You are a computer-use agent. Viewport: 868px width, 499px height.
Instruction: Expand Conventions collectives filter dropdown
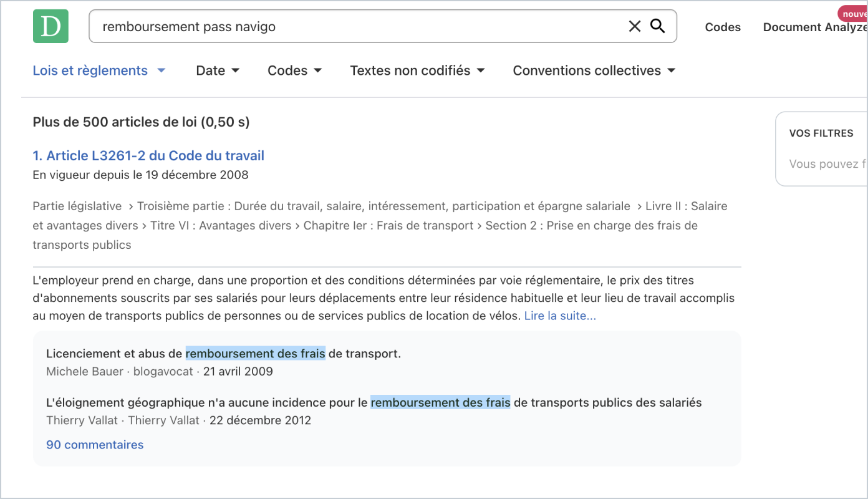coord(594,70)
